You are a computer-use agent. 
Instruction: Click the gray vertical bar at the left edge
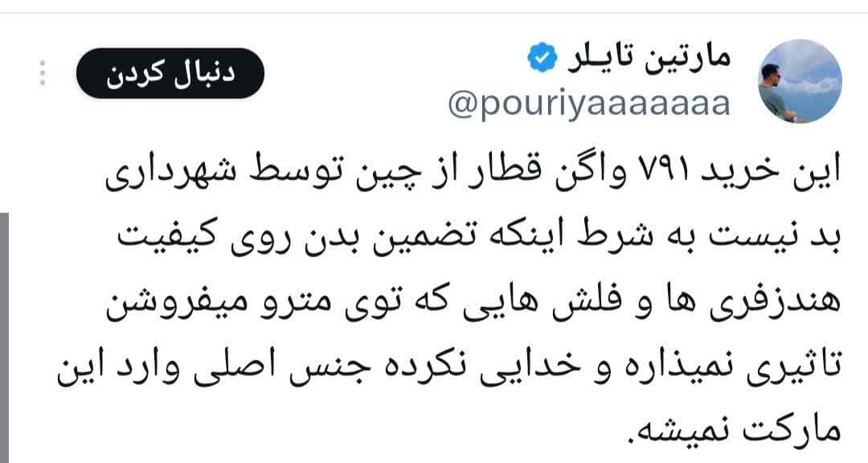(4, 338)
